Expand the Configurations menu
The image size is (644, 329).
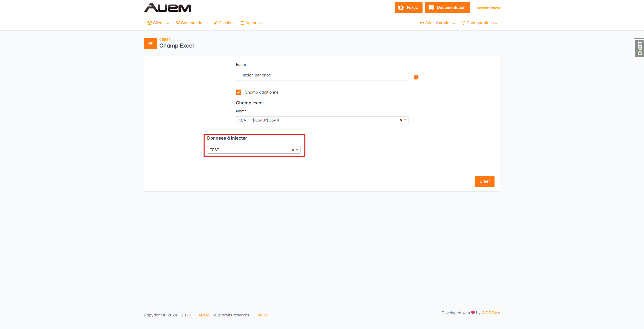(x=479, y=23)
